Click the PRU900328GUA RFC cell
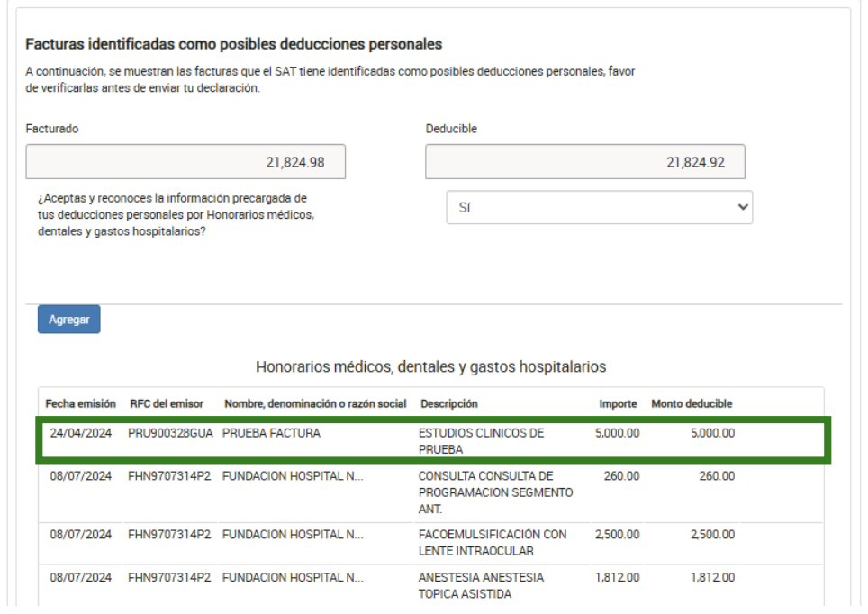This screenshot has width=868, height=614. tap(170, 433)
